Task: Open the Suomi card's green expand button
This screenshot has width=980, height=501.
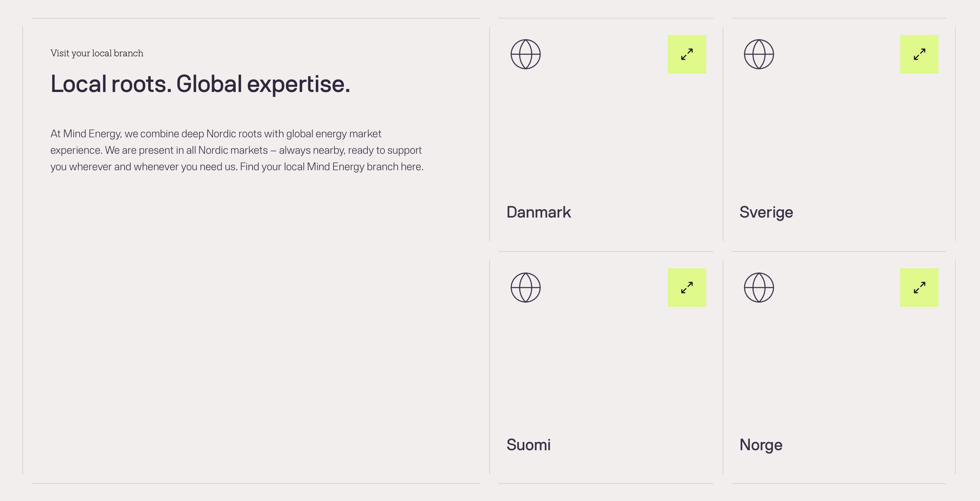Action: pyautogui.click(x=687, y=287)
